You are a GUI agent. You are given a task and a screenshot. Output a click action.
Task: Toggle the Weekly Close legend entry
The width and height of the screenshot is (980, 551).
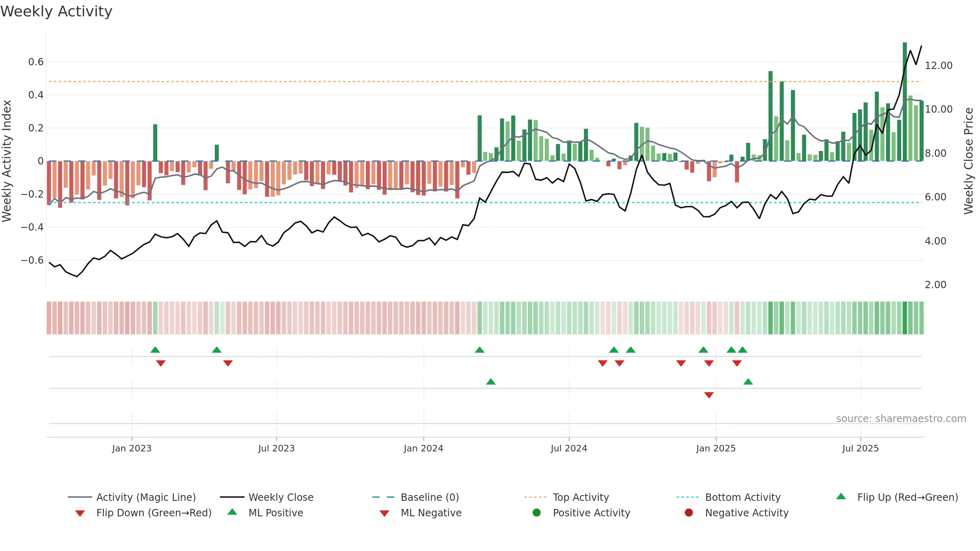point(267,497)
